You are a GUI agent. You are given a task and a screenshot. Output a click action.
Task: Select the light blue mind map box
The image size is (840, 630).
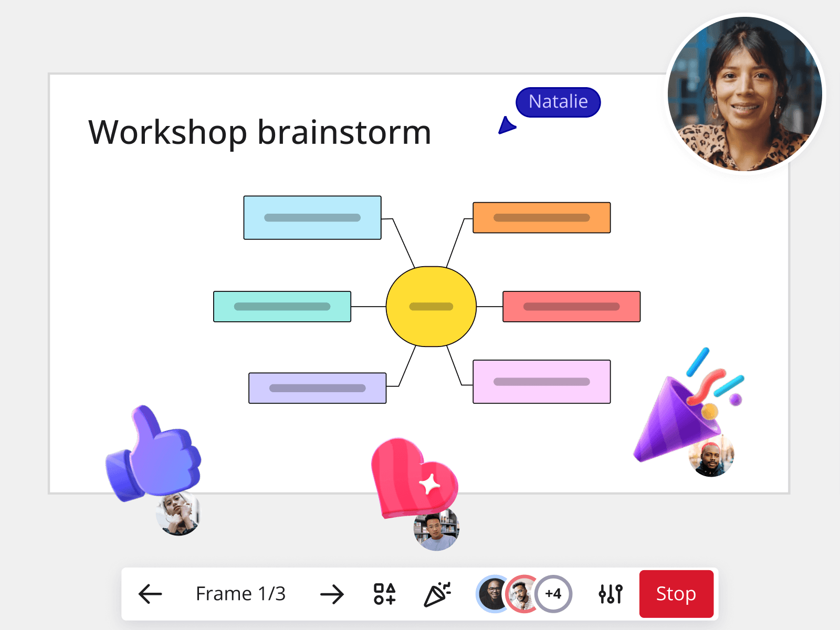312,218
